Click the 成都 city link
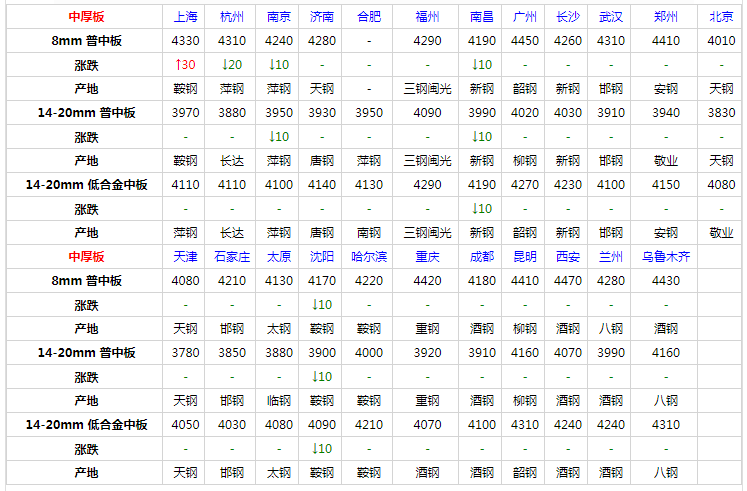Viewport: 747px width, 491px height. (481, 257)
